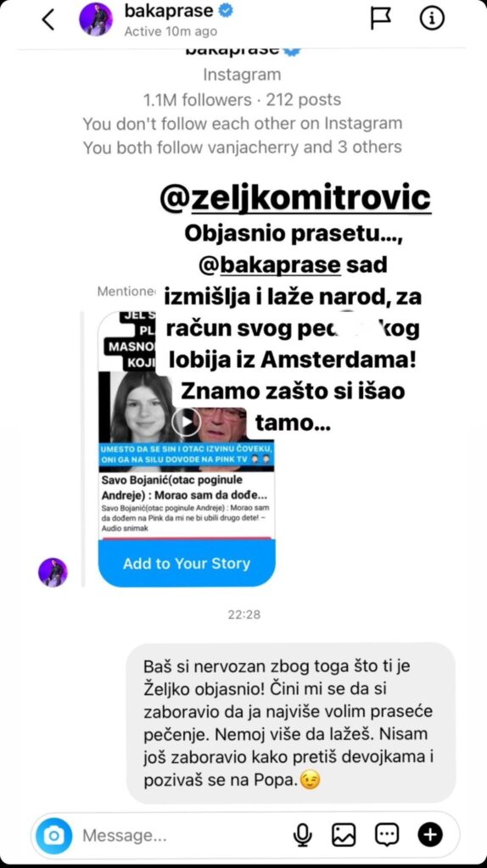Screen dimensions: 487x868
Task: Tap the microphone voice message icon
Action: [303, 835]
